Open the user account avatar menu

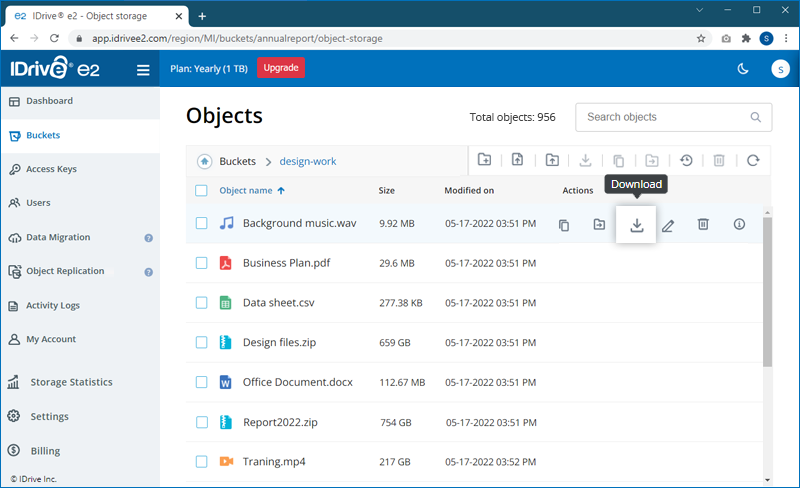click(x=779, y=69)
